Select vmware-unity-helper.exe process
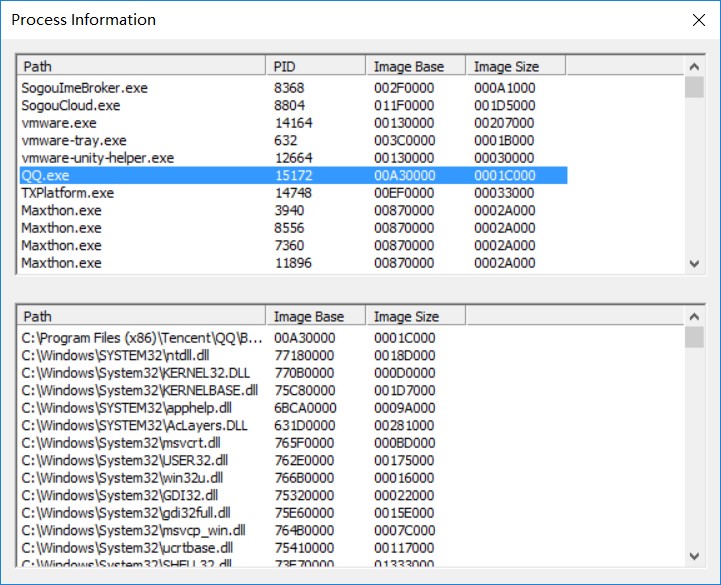This screenshot has width=721, height=585. pos(293,158)
